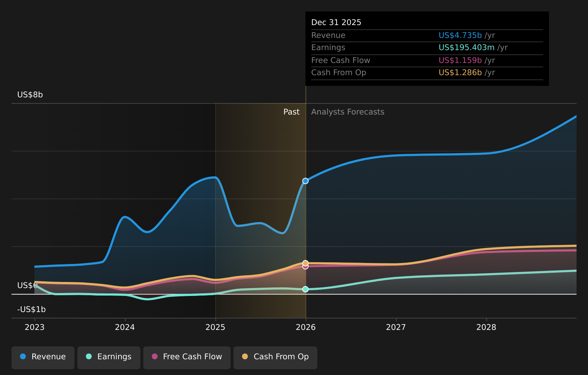Click the pink Free Cash Flow legend dot
The image size is (588, 375).
[x=154, y=357]
